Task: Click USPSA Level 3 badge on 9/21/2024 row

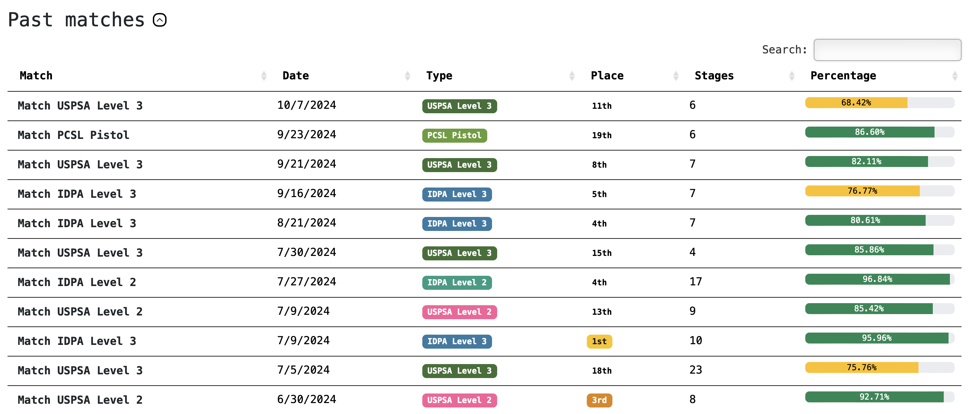Action: 459,165
